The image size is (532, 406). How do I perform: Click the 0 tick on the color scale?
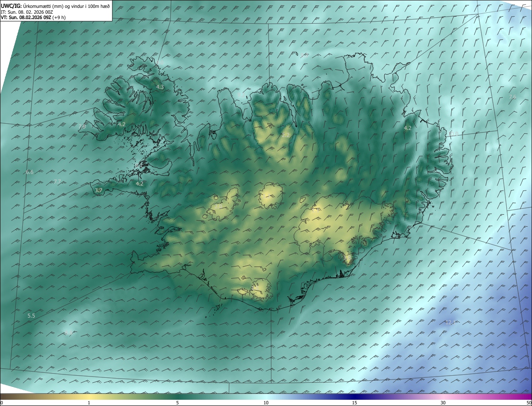click(2, 403)
